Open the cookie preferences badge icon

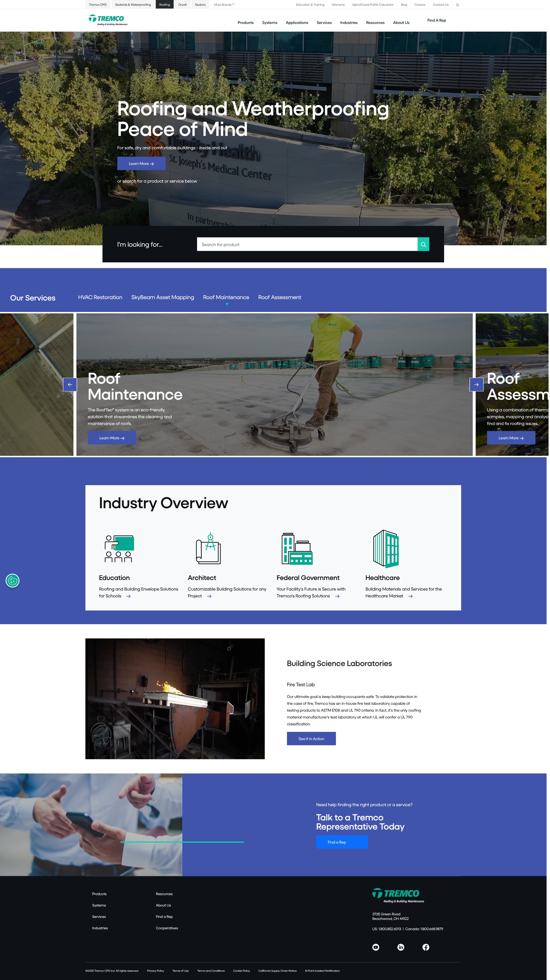13,581
